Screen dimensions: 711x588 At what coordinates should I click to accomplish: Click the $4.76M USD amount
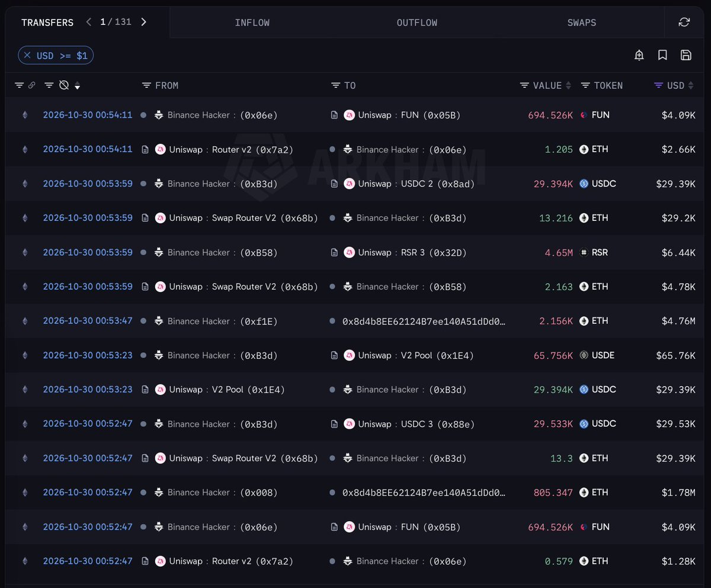pyautogui.click(x=678, y=321)
